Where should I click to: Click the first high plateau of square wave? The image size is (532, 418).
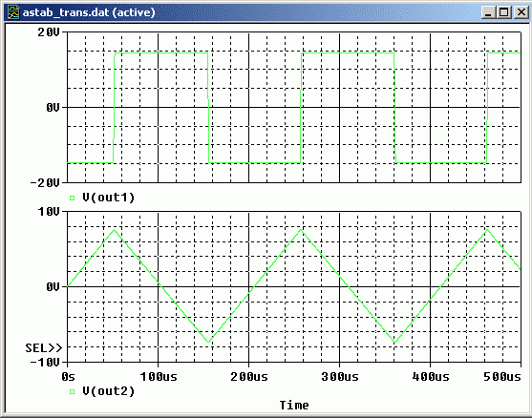161,52
